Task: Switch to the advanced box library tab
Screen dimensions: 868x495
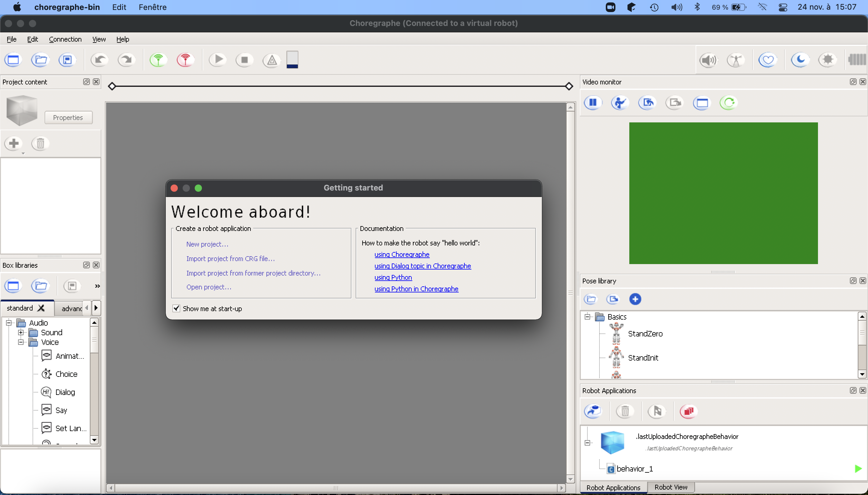Action: pos(71,308)
